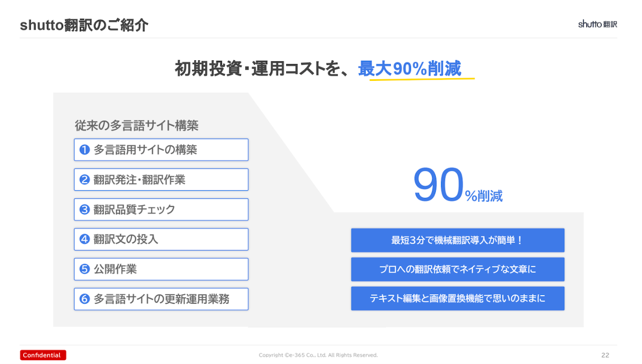Image resolution: width=642 pixels, height=364 pixels.
Task: Click blue bar 最短3分で機械翻訳導入が簡単!
Action: pyautogui.click(x=458, y=240)
